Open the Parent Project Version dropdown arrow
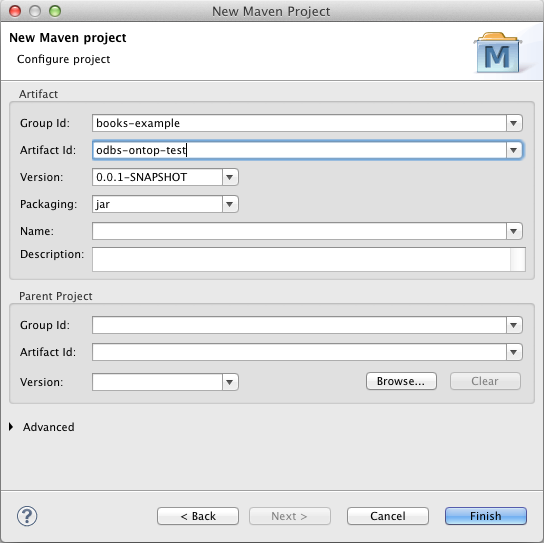Image resolution: width=544 pixels, height=543 pixels. click(x=230, y=382)
